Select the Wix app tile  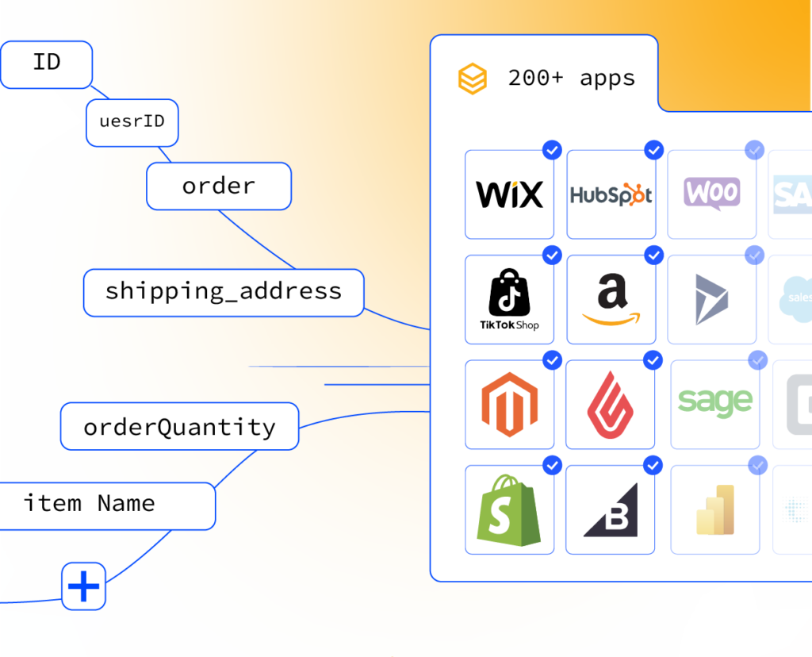(x=510, y=194)
